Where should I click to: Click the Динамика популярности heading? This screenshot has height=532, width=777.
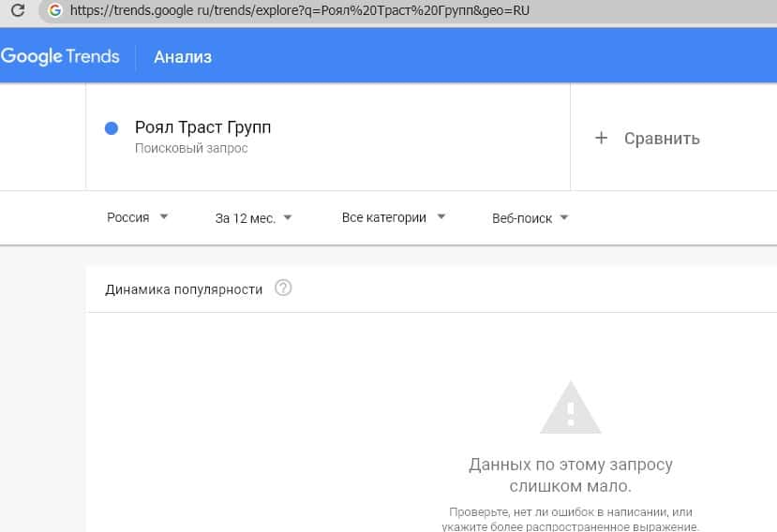coord(184,289)
